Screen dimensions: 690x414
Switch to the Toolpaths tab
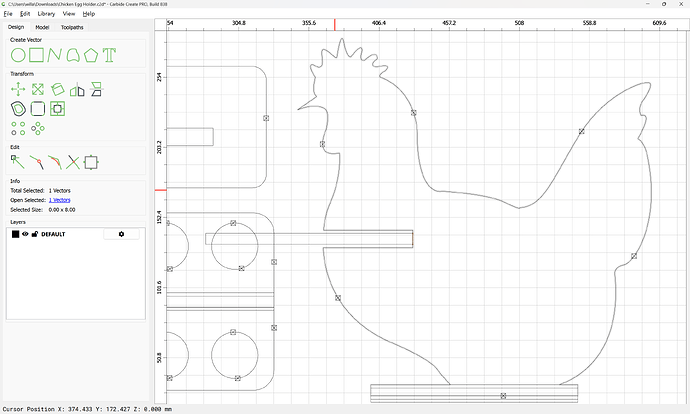(x=71, y=27)
